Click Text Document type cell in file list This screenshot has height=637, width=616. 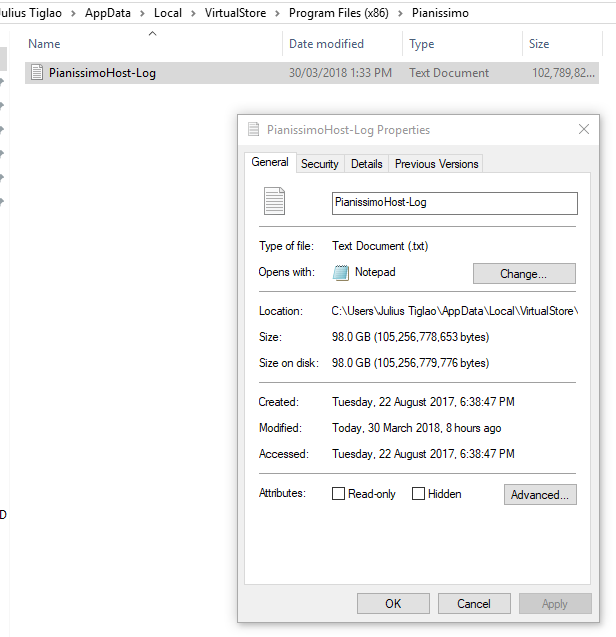449,73
